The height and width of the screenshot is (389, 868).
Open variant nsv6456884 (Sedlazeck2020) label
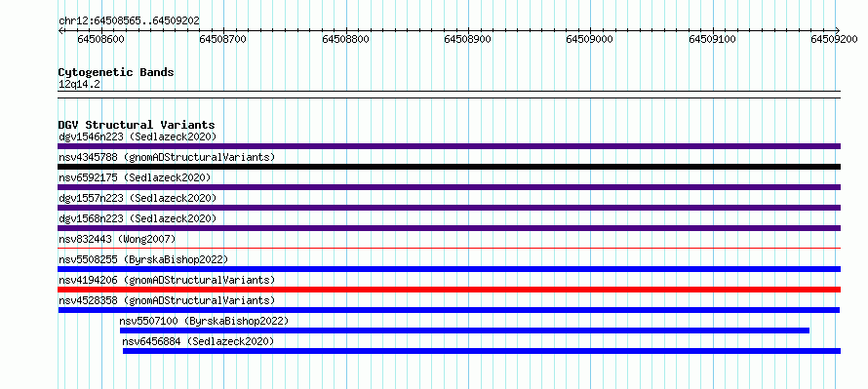tap(198, 341)
